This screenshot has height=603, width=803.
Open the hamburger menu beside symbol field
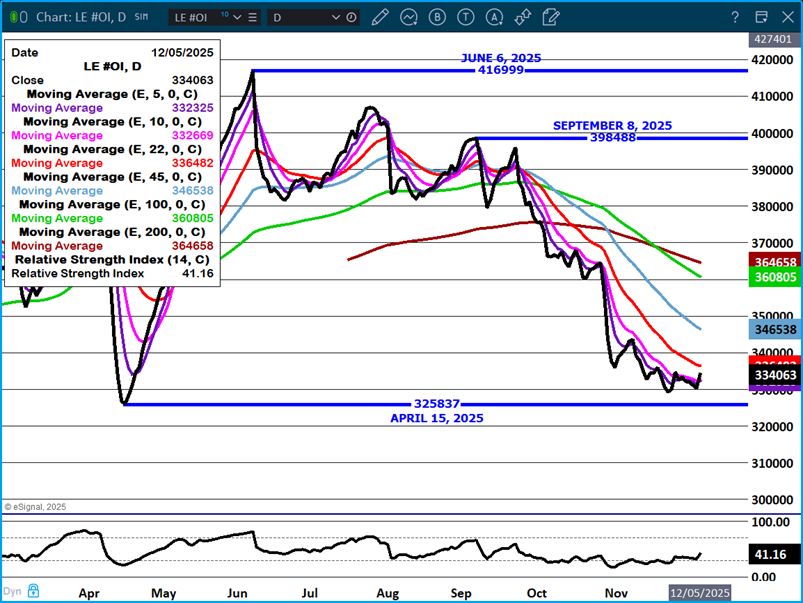pos(253,16)
